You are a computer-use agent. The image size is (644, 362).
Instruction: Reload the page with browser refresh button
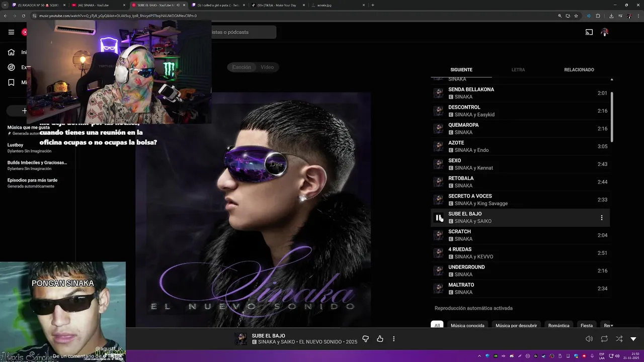(24, 16)
